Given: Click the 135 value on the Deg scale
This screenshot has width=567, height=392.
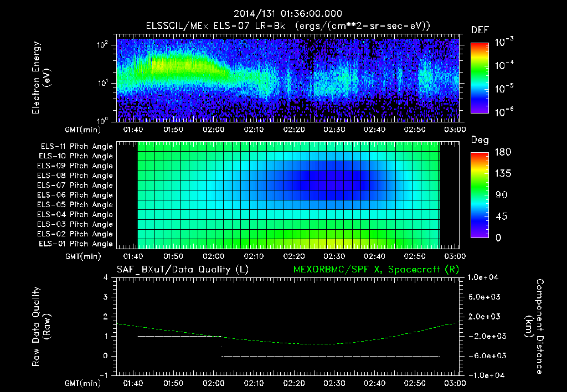Looking at the screenshot, I should [503, 174].
